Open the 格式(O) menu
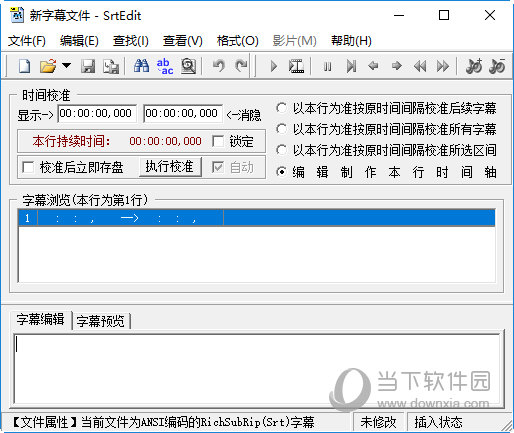The width and height of the screenshot is (514, 433). coord(238,41)
